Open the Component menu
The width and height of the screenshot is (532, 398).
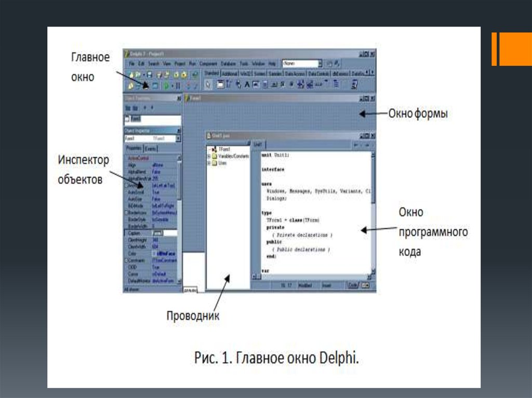208,63
